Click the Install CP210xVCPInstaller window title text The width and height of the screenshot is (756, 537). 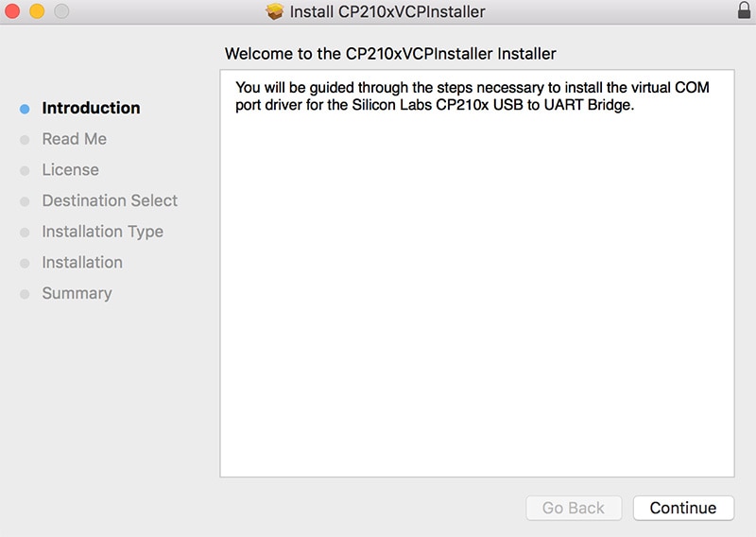(387, 12)
